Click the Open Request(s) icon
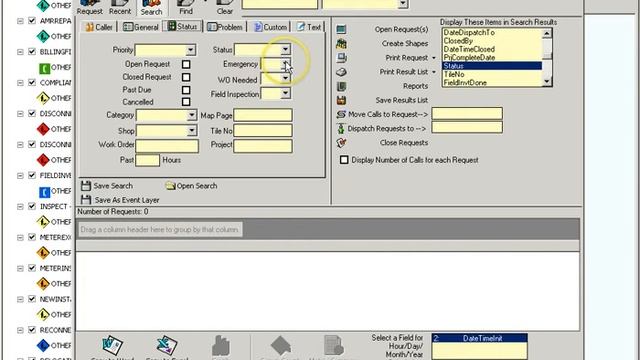The image size is (640, 360). pyautogui.click(x=341, y=29)
